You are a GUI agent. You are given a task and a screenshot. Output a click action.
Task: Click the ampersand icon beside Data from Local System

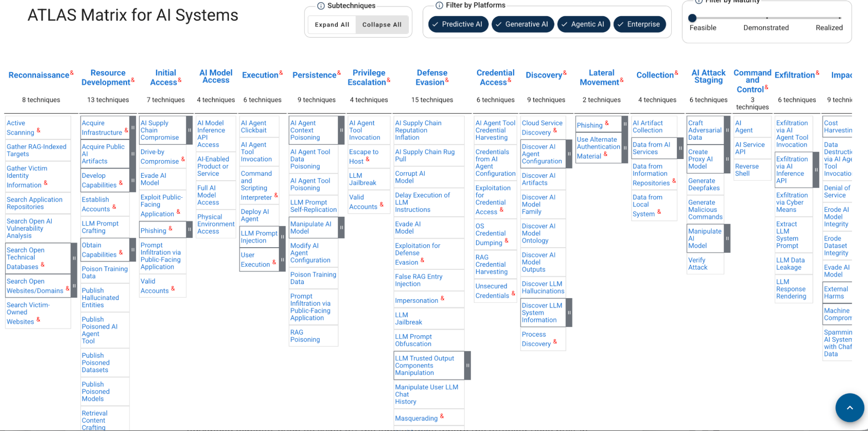[x=659, y=212]
